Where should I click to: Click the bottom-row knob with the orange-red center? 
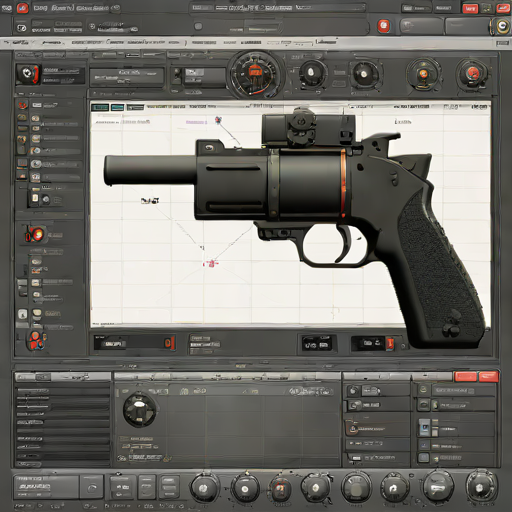click(280, 489)
